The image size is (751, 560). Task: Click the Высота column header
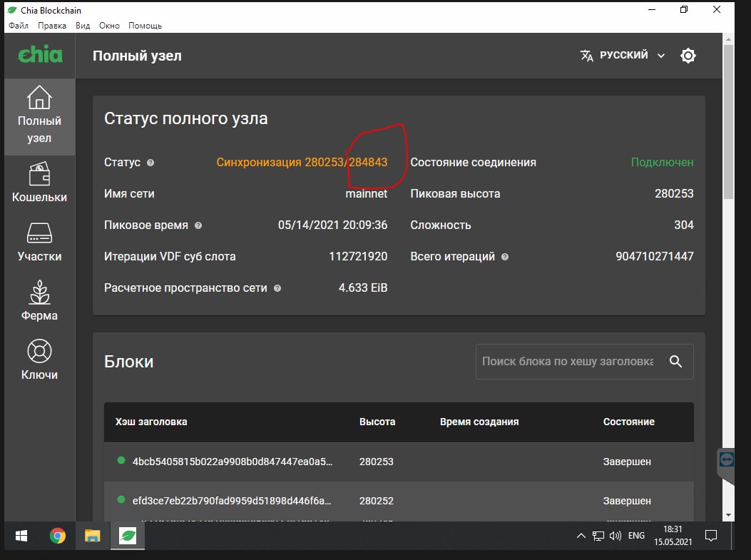(377, 422)
